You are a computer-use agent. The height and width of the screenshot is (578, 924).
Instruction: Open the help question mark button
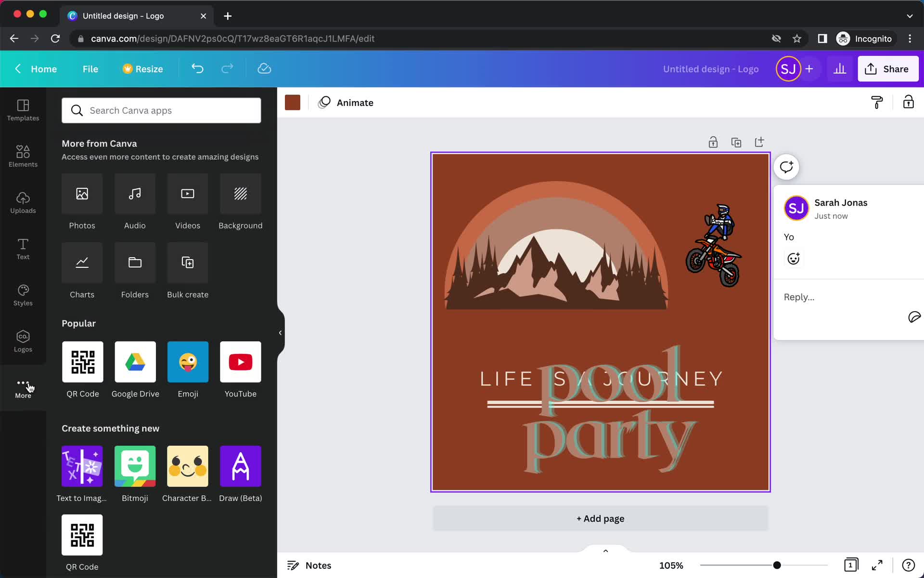[x=908, y=565]
